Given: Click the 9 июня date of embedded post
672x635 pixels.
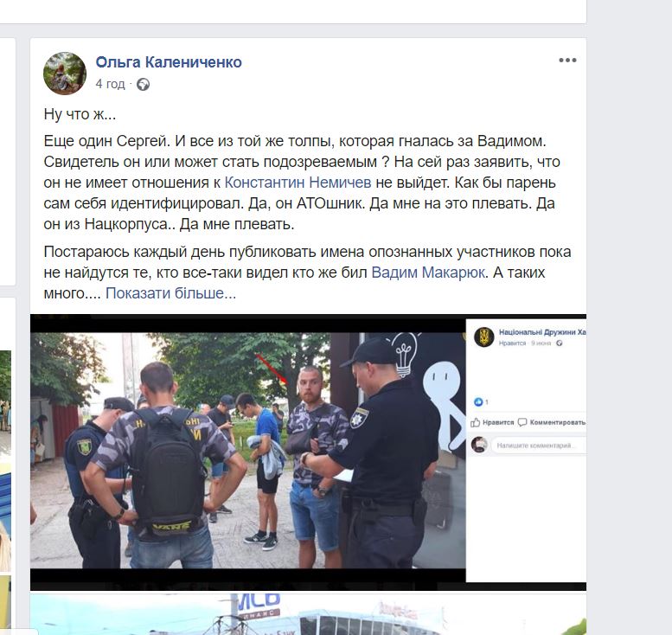Looking at the screenshot, I should click(x=541, y=343).
